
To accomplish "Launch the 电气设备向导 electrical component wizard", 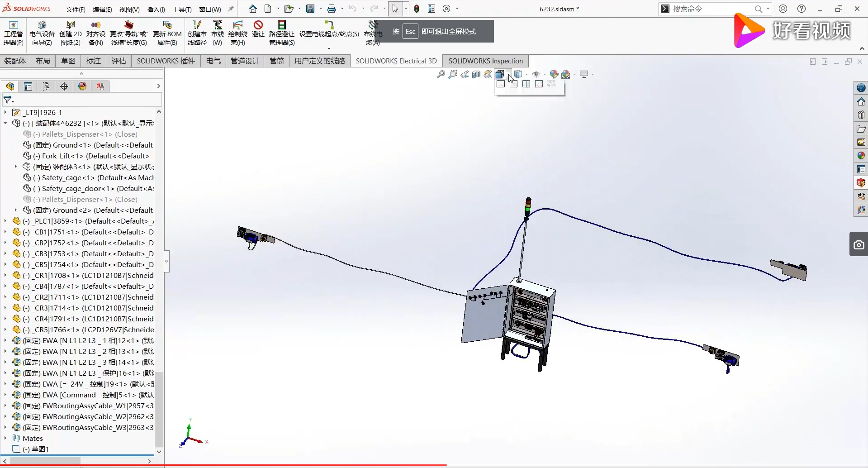I will click(42, 33).
